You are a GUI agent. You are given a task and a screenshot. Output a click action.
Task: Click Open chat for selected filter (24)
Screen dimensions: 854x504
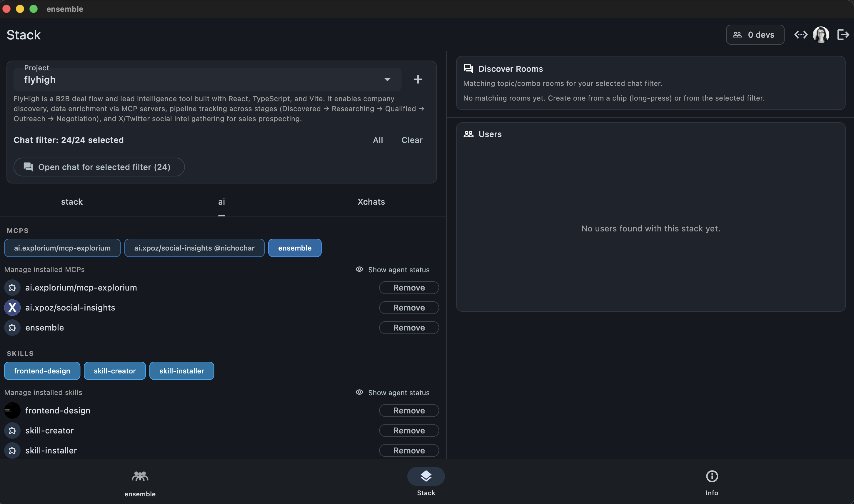pos(99,167)
